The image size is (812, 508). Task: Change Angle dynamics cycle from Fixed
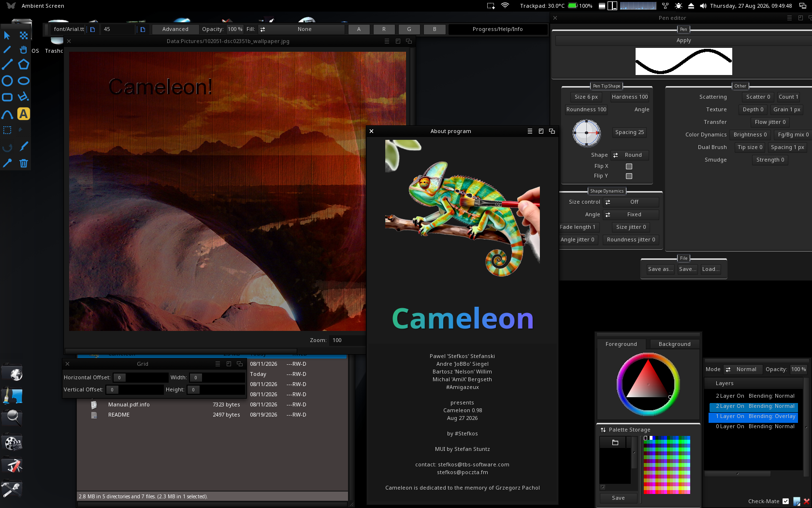coord(631,215)
